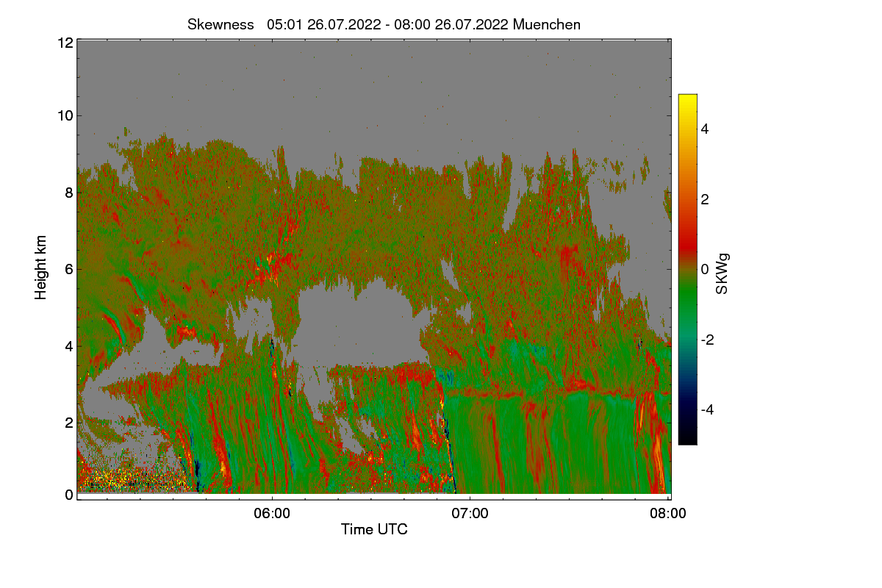Screen dimensions: 882x588
Task: Click the 'SKWg' colorbar label
Action: [x=723, y=274]
